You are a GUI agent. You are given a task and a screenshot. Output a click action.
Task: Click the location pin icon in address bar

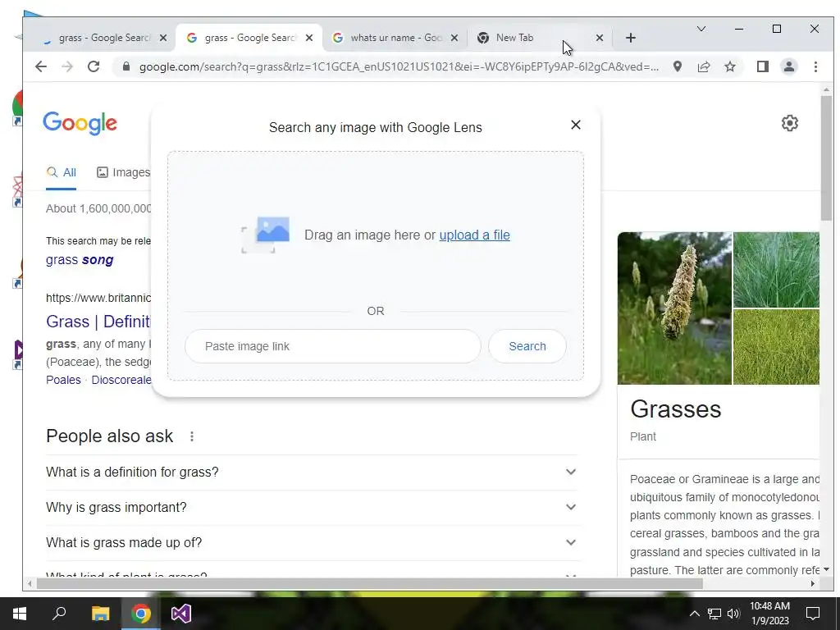click(x=677, y=67)
